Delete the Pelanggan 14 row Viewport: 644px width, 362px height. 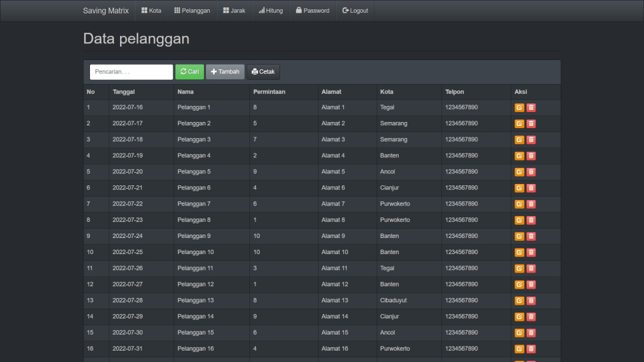pos(531,317)
